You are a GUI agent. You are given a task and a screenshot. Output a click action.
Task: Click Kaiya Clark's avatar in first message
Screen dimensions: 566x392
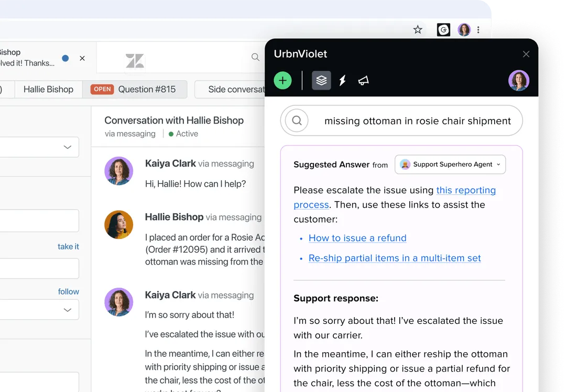click(119, 171)
